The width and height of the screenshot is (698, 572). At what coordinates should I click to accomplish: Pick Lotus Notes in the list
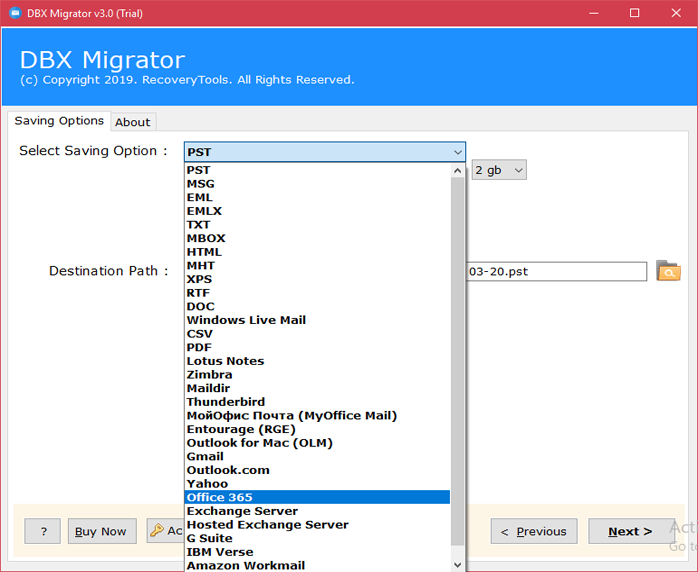click(x=317, y=361)
